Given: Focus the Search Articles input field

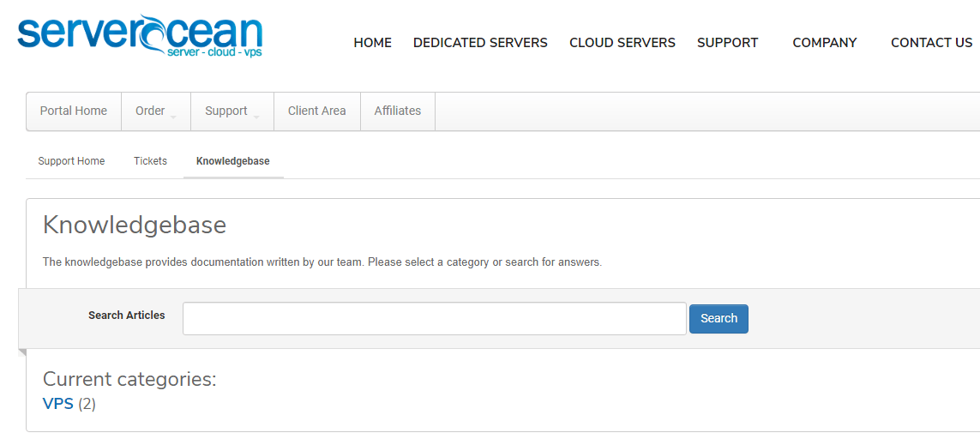Looking at the screenshot, I should [x=435, y=319].
